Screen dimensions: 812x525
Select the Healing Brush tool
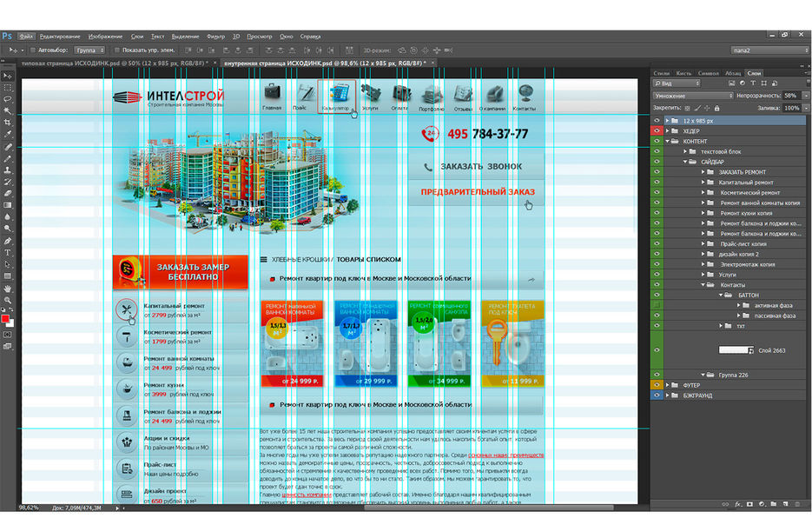7,147
